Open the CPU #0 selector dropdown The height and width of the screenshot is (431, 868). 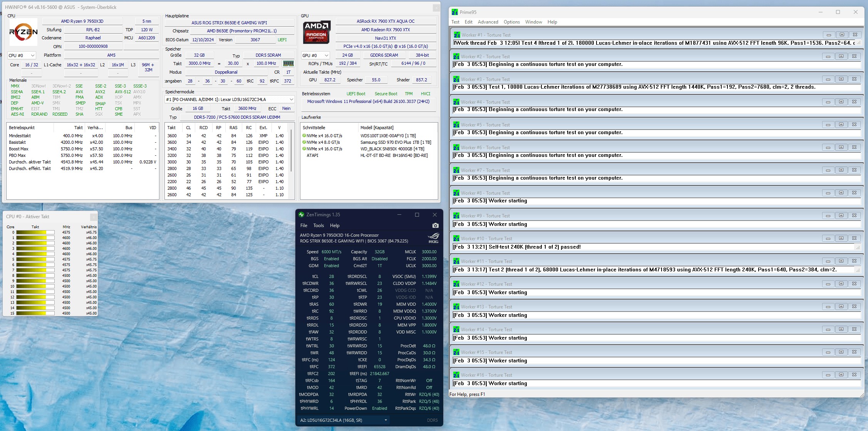[22, 56]
